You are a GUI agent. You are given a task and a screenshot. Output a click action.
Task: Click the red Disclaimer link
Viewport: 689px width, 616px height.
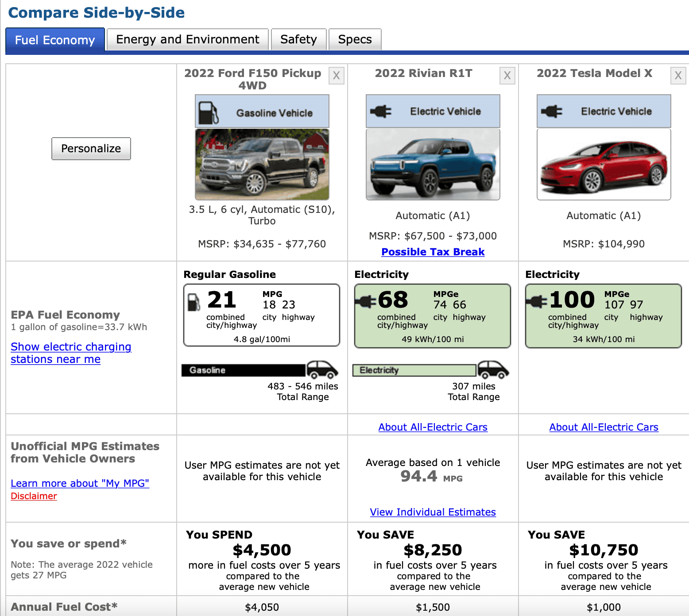click(x=34, y=496)
